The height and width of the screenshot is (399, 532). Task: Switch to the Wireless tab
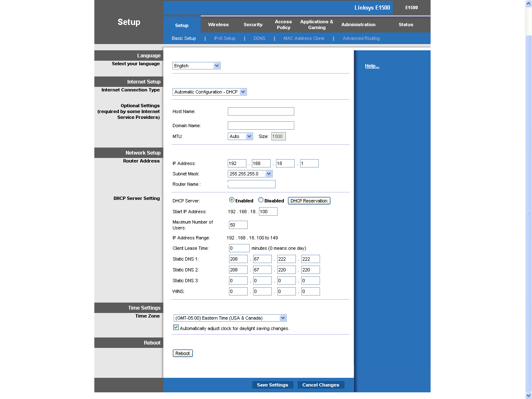click(218, 25)
